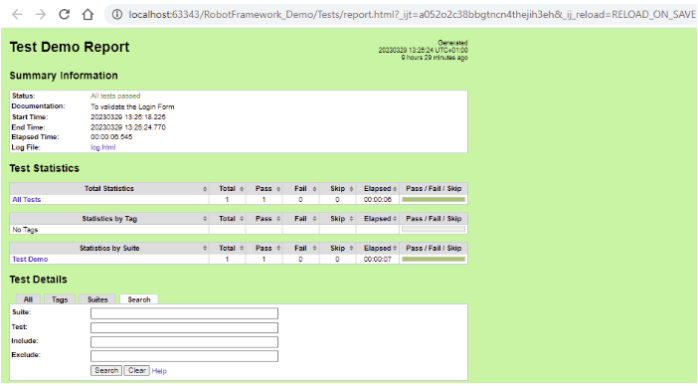Viewport: 698px width, 386px height.
Task: Go to browser home page icon
Action: (88, 14)
